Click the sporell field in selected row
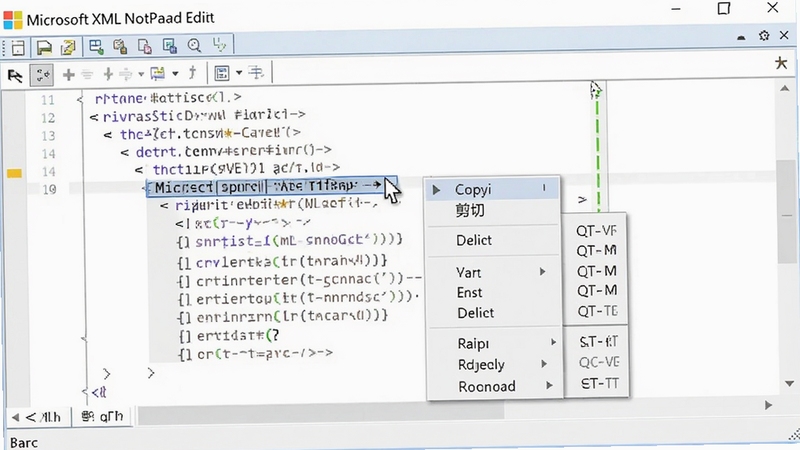The image size is (800, 450). (x=242, y=187)
